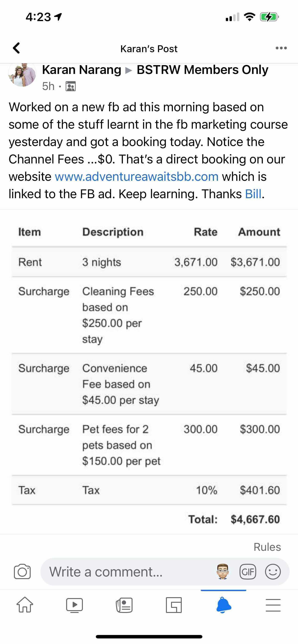Open the tagged Bill profile link
The image size is (298, 644).
(x=253, y=194)
